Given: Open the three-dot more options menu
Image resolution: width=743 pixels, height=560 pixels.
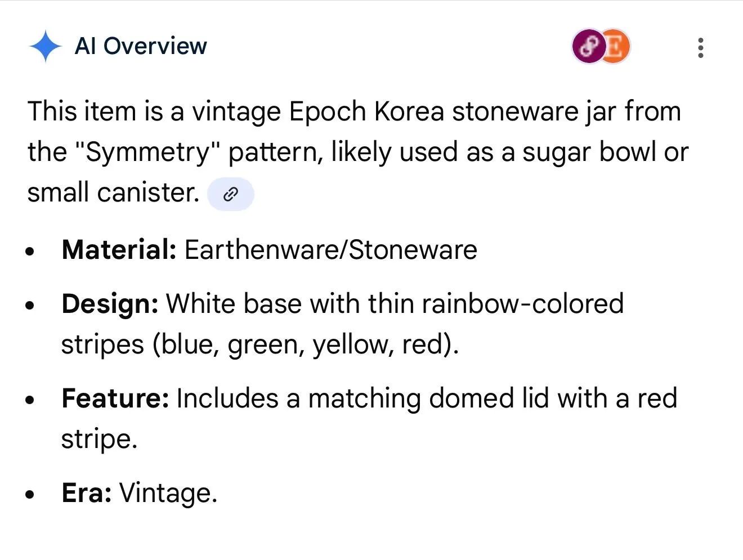Looking at the screenshot, I should [x=700, y=48].
